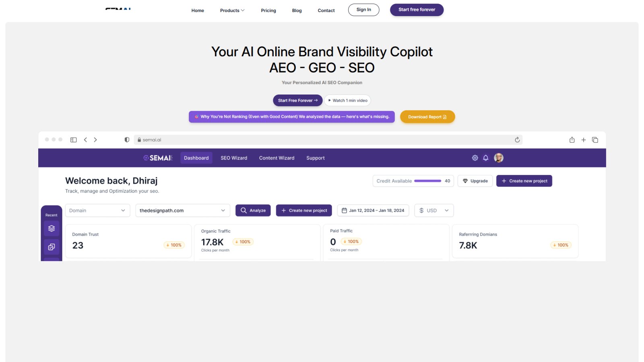Open the Domain type dropdown
Screen dimensions: 644x362
click(98, 210)
